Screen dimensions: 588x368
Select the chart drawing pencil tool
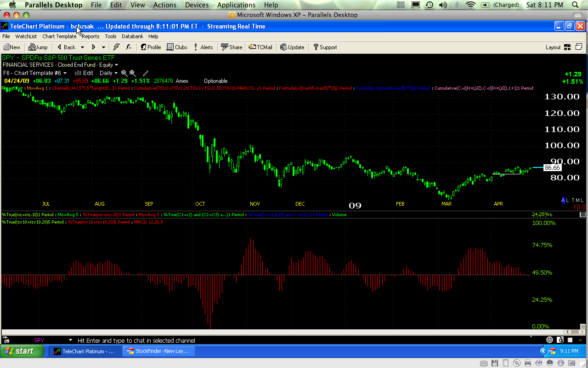coord(146,73)
